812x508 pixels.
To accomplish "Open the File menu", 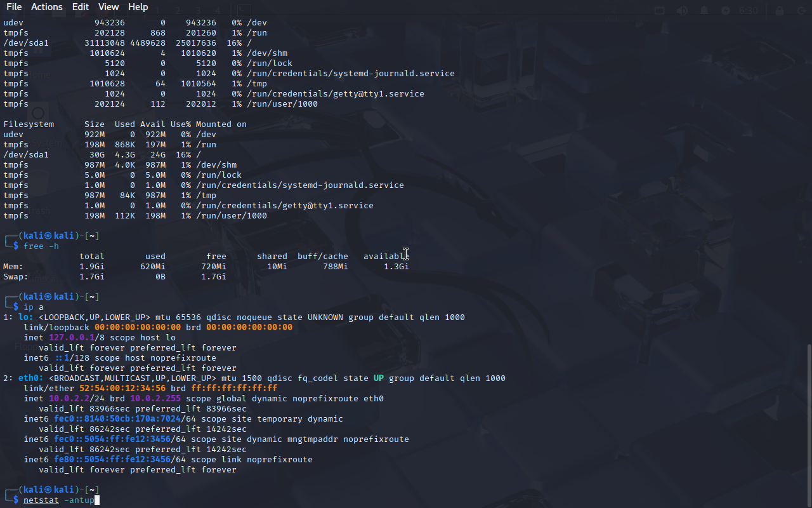I will coord(14,7).
